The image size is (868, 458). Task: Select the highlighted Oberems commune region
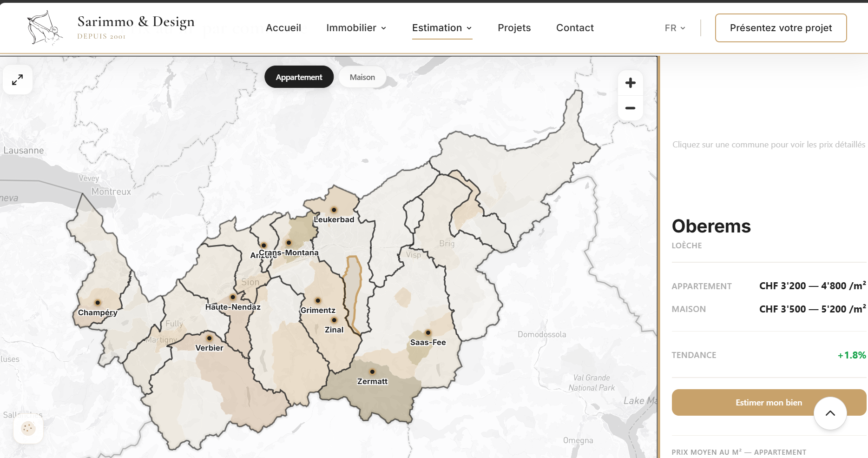click(354, 293)
